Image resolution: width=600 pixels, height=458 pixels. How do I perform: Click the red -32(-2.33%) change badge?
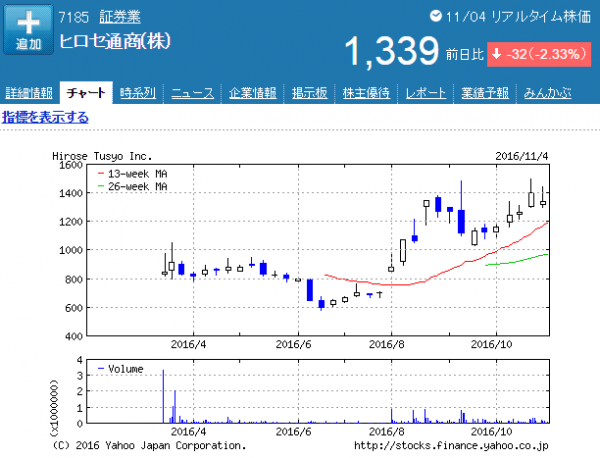point(539,54)
